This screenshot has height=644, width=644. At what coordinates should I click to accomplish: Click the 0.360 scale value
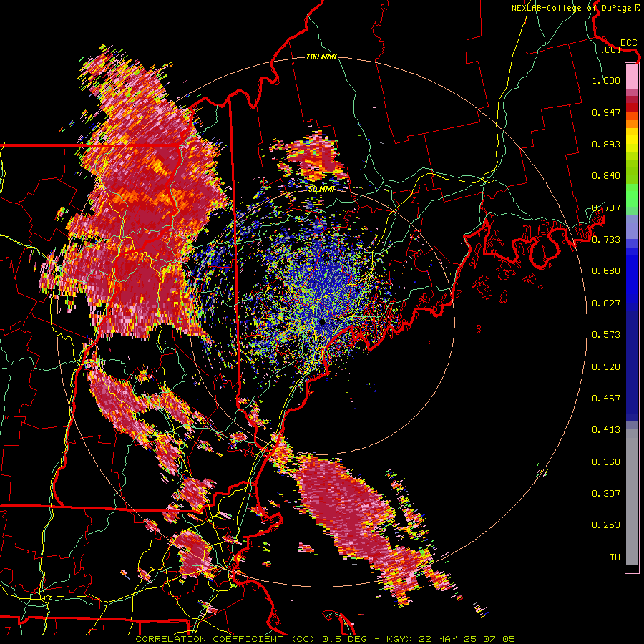[x=606, y=462]
